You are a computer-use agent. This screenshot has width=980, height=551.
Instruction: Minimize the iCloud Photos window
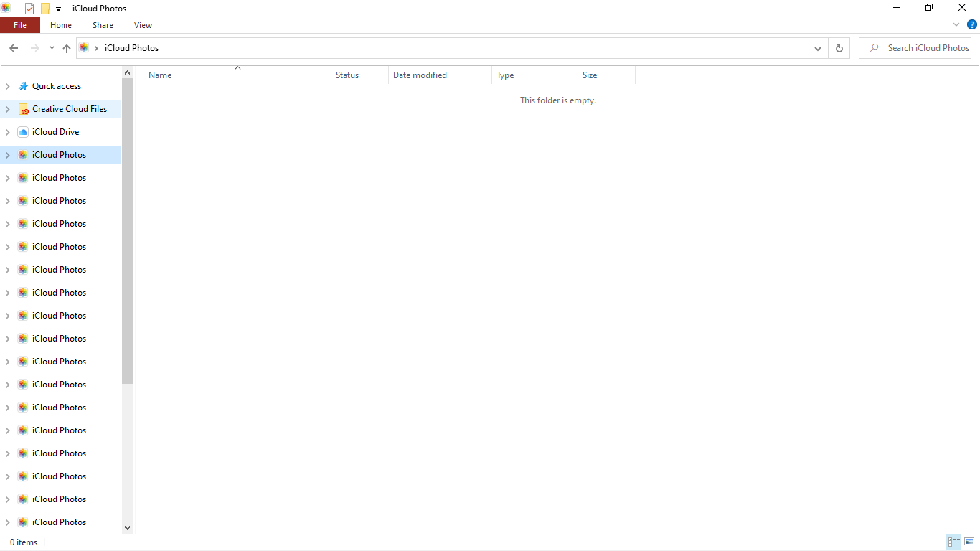[x=897, y=8]
